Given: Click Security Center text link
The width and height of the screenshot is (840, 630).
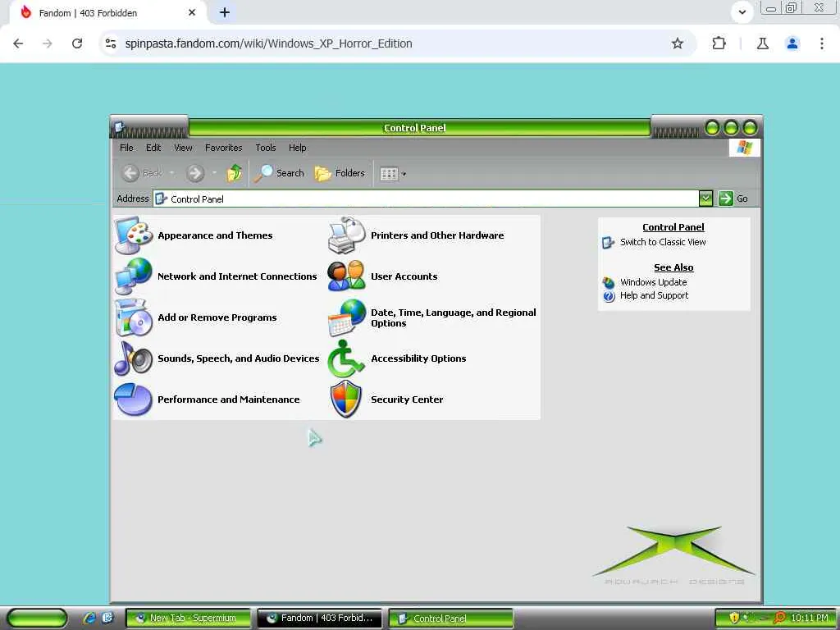Looking at the screenshot, I should 407,399.
